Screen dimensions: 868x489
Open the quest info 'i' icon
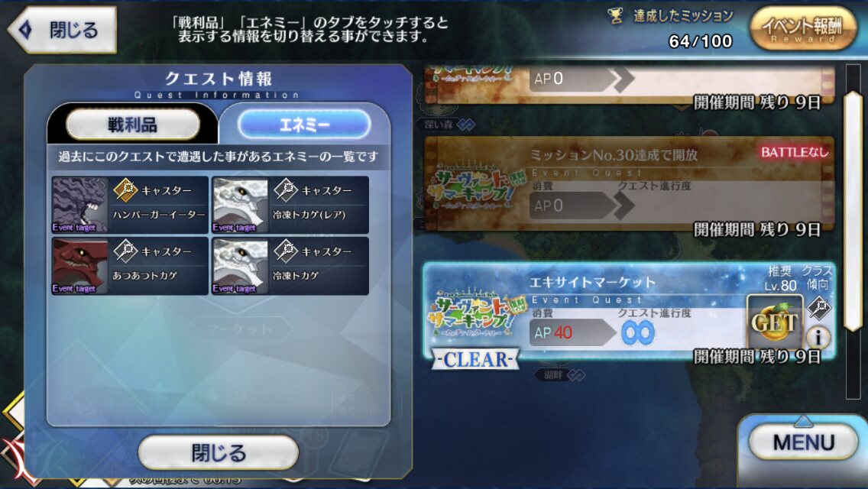click(x=818, y=337)
